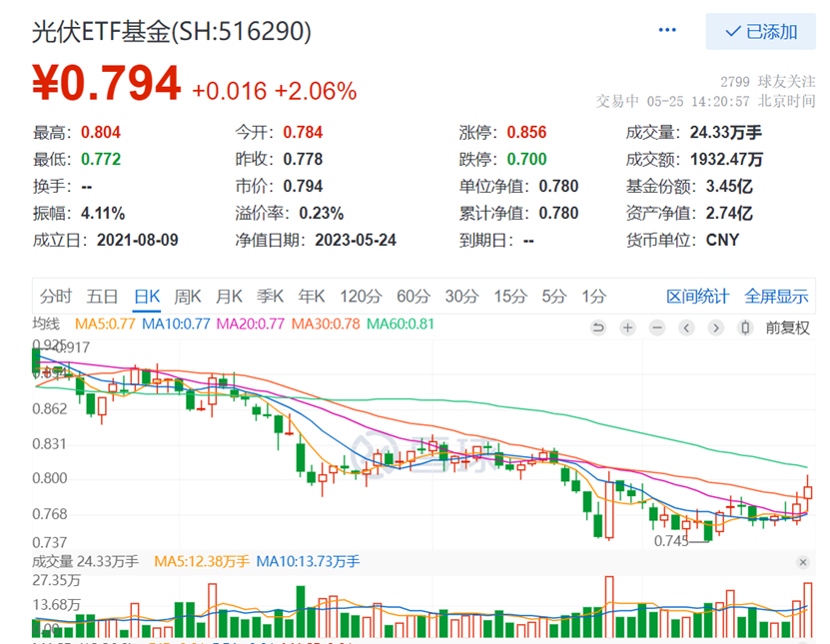Image resolution: width=830 pixels, height=644 pixels.
Task: Click the latest volume bar
Action: [808, 610]
